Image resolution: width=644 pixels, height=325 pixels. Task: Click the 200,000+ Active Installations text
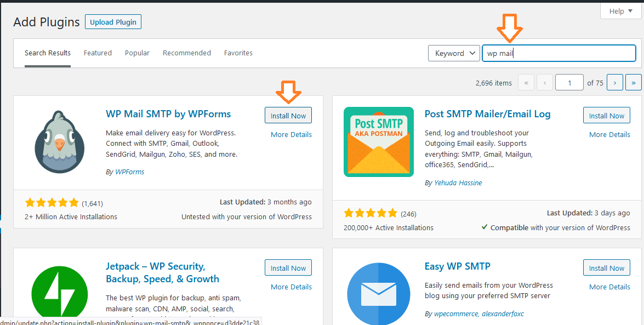(389, 227)
